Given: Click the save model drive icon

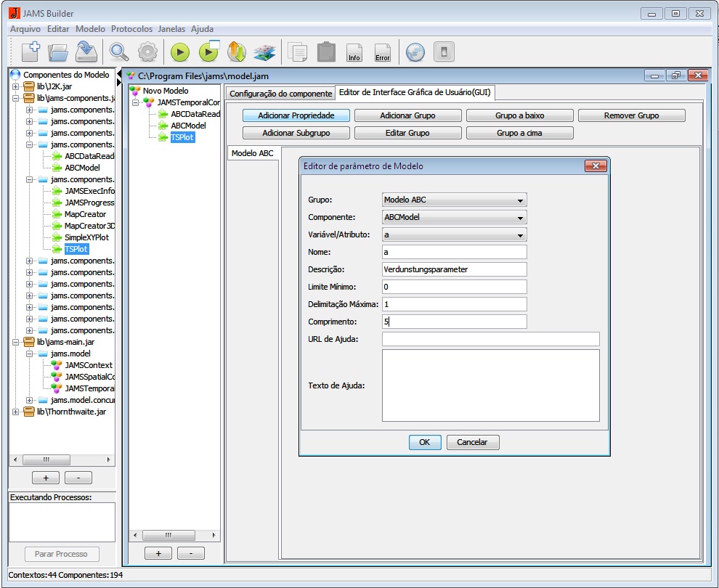Looking at the screenshot, I should tap(86, 52).
